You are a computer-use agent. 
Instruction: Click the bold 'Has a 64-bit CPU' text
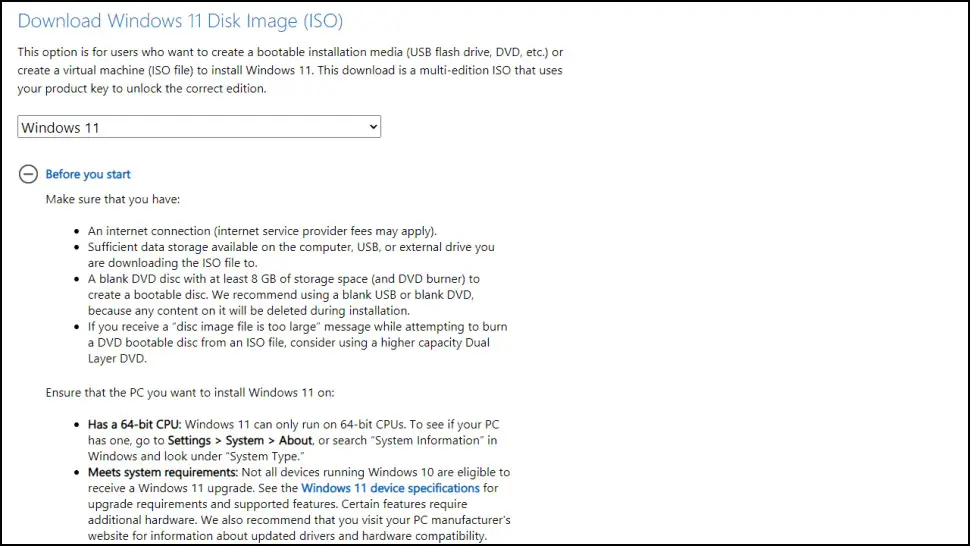134,425
